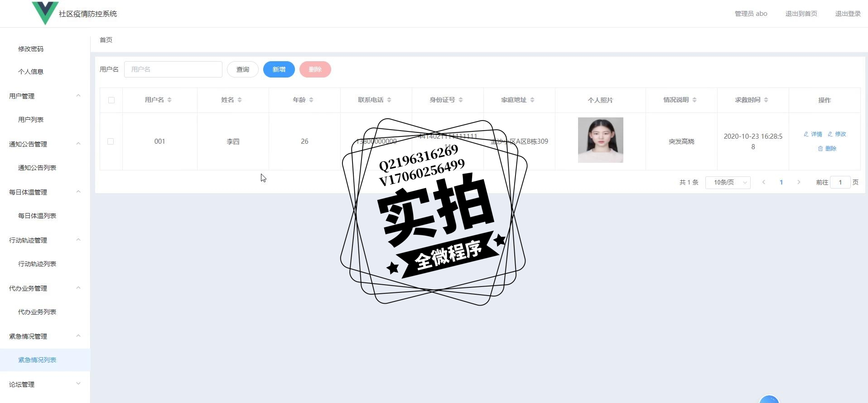The width and height of the screenshot is (868, 403).
Task: Click the age cell showing 26
Action: [304, 141]
